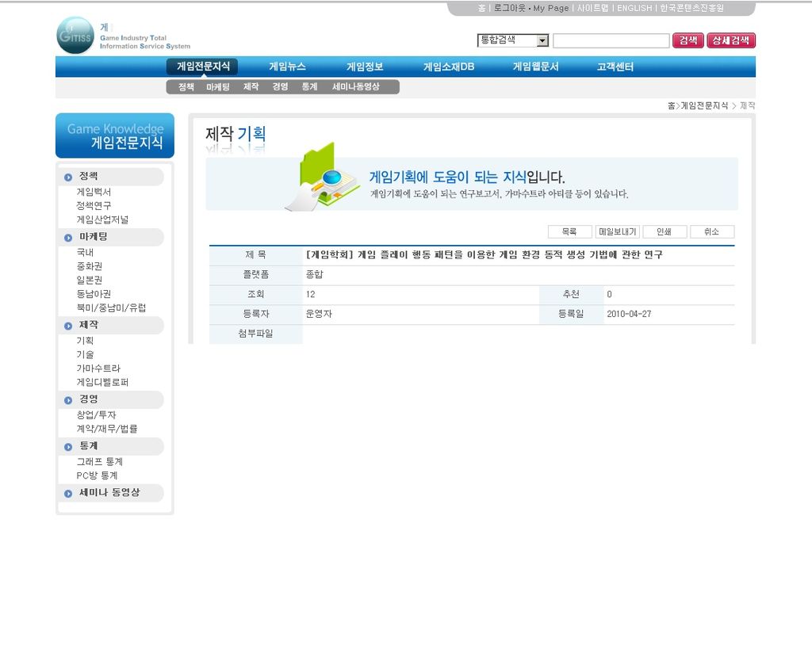Open the 게임전문지식 main menu
Screen dimensions: 812x672
pyautogui.click(x=203, y=67)
